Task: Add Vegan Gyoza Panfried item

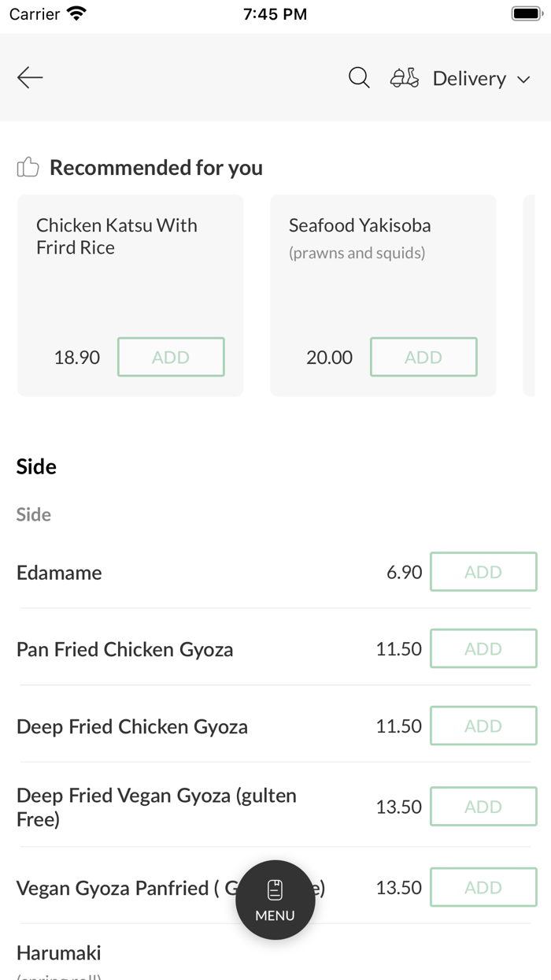Action: 483,888
